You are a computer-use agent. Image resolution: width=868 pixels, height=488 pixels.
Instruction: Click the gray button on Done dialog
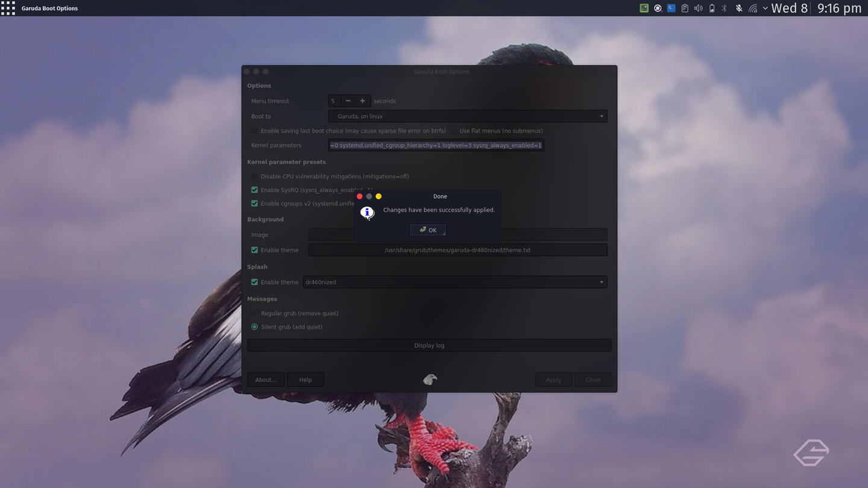pyautogui.click(x=369, y=196)
